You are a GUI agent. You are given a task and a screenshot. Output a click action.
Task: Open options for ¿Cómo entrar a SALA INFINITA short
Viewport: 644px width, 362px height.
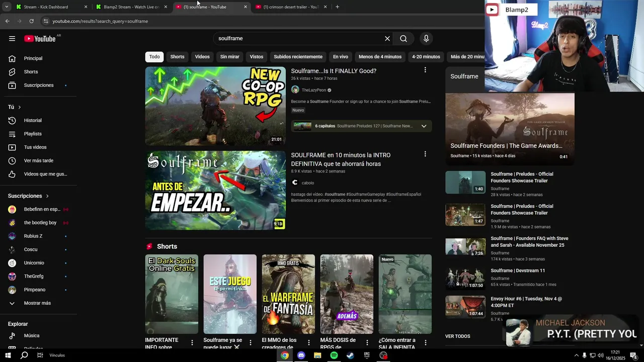tap(426, 342)
